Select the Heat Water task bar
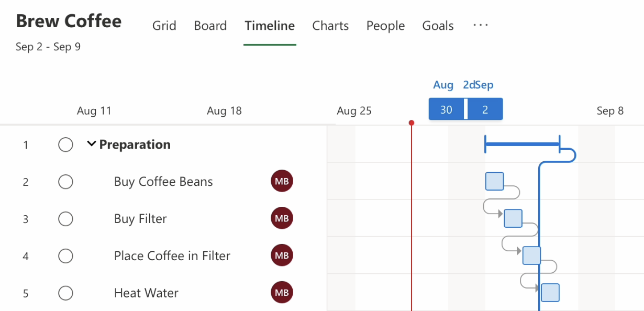644x311 pixels. tap(550, 293)
